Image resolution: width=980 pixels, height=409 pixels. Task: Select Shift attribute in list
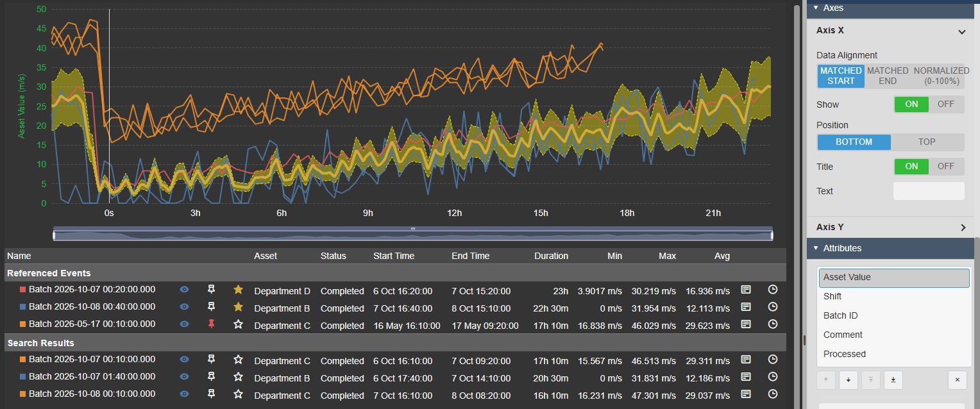[x=893, y=296]
